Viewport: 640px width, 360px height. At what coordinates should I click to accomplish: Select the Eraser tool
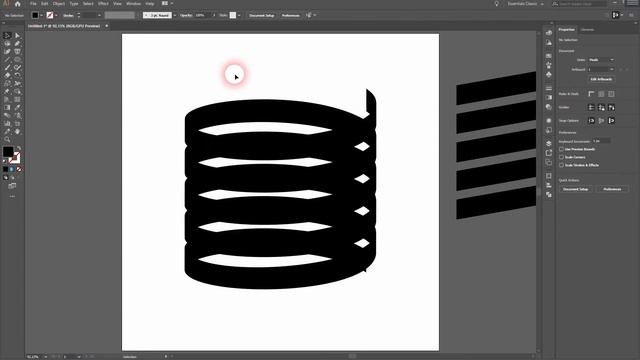(7, 76)
